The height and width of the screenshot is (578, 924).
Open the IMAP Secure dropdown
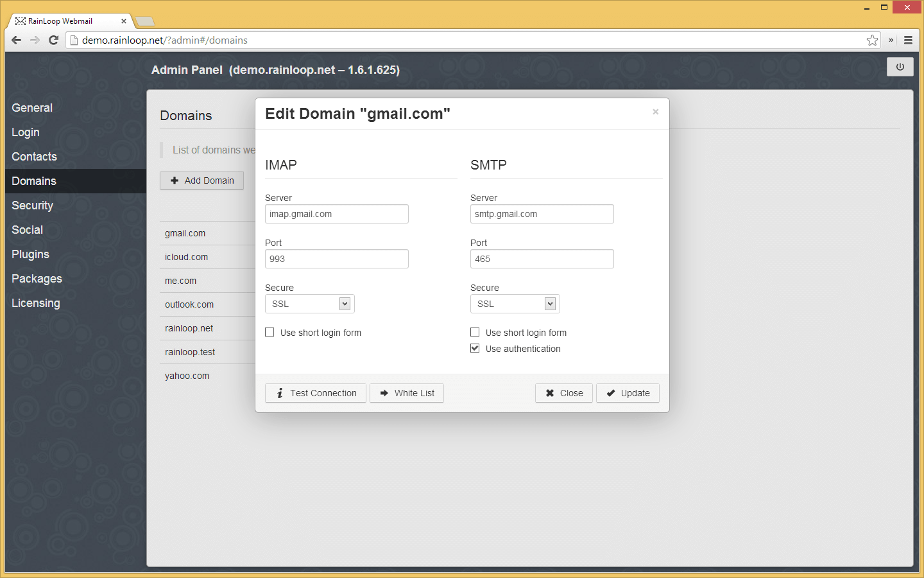point(310,304)
